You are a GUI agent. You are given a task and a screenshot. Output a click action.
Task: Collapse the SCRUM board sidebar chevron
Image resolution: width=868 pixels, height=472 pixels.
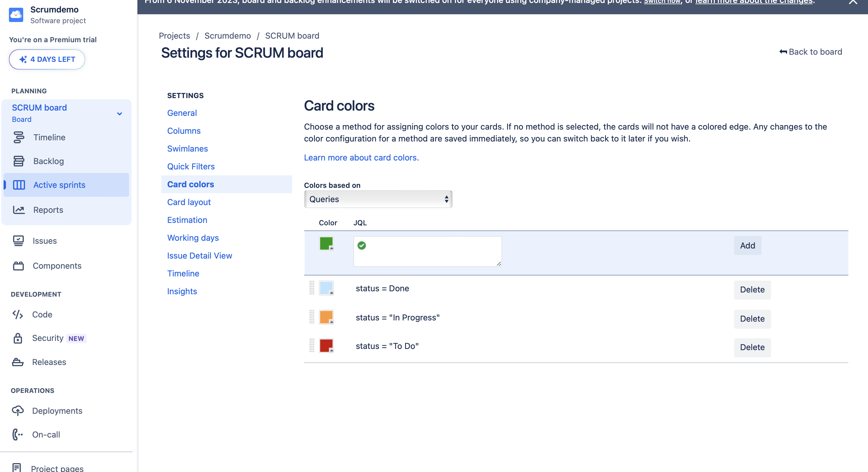tap(119, 114)
